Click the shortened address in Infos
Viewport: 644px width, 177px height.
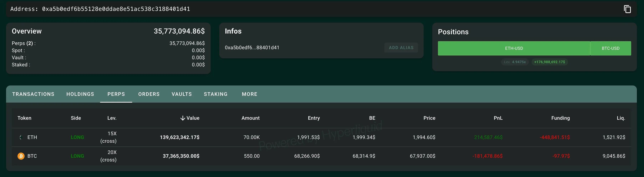click(252, 47)
